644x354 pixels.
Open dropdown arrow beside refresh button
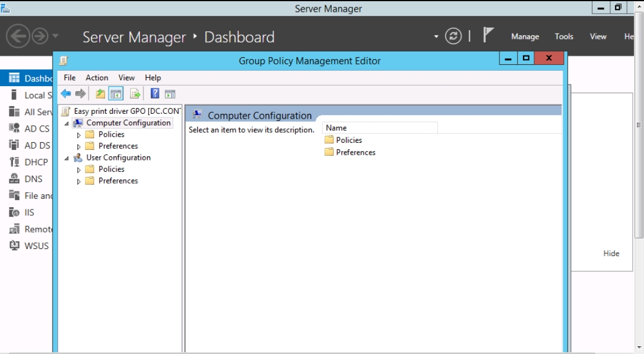point(436,37)
